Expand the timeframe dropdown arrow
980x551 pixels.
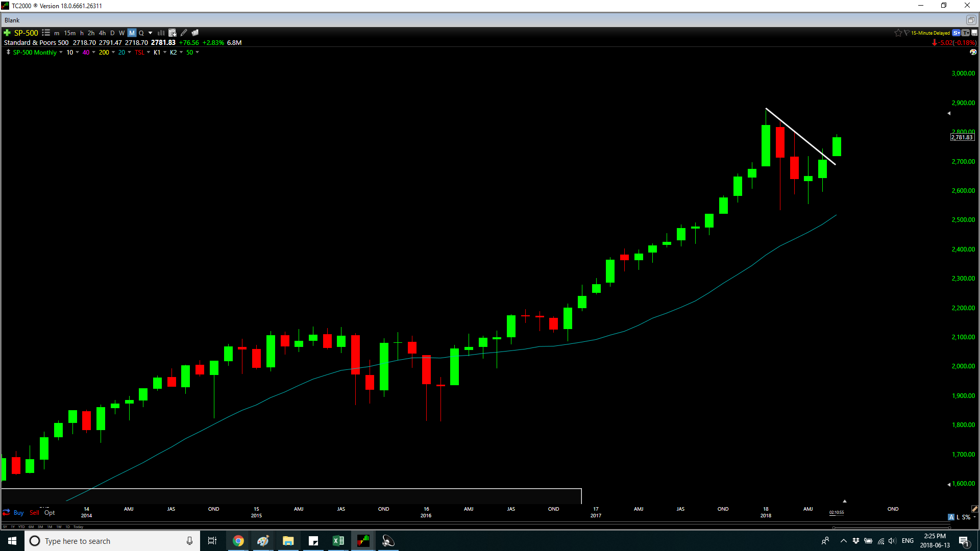pyautogui.click(x=151, y=33)
